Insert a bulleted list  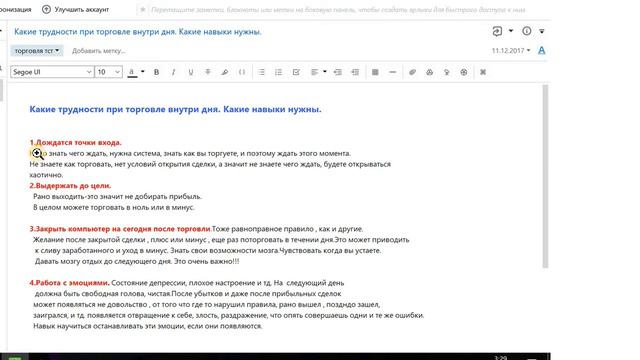coord(261,72)
